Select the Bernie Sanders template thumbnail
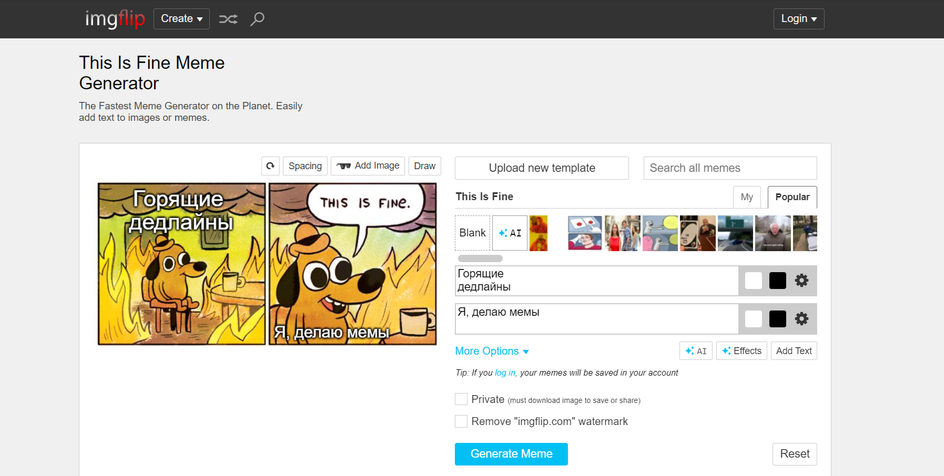Viewport: 944px width, 476px height. tap(773, 233)
